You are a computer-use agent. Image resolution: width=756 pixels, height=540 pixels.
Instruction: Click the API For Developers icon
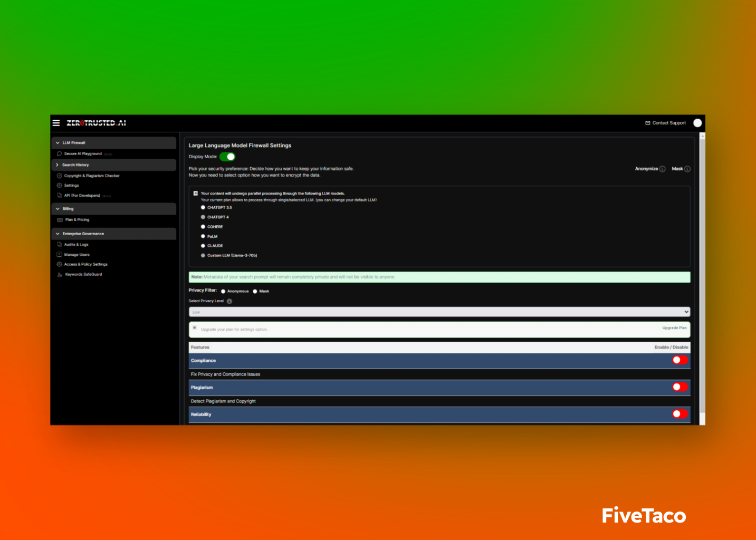(59, 195)
